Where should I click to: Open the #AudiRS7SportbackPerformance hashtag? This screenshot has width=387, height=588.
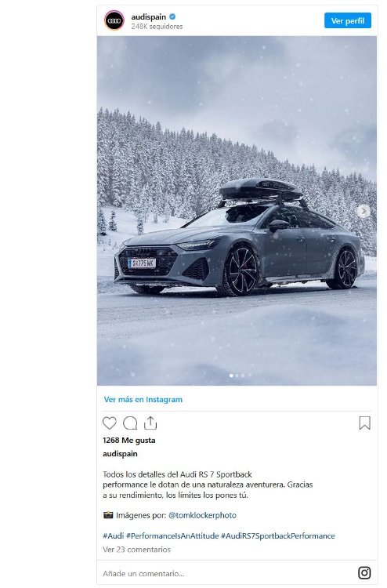point(278,536)
